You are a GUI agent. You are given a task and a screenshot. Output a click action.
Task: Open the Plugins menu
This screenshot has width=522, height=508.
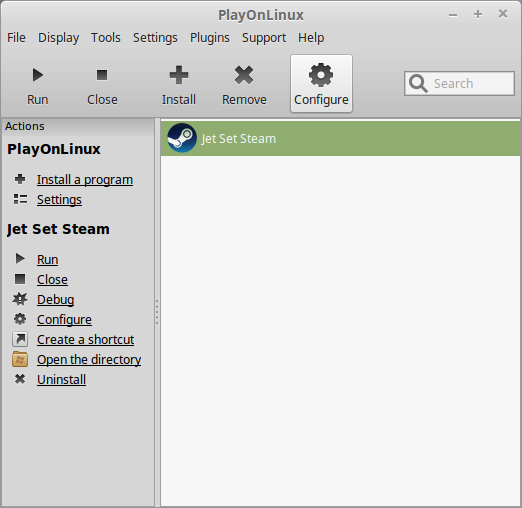point(210,38)
